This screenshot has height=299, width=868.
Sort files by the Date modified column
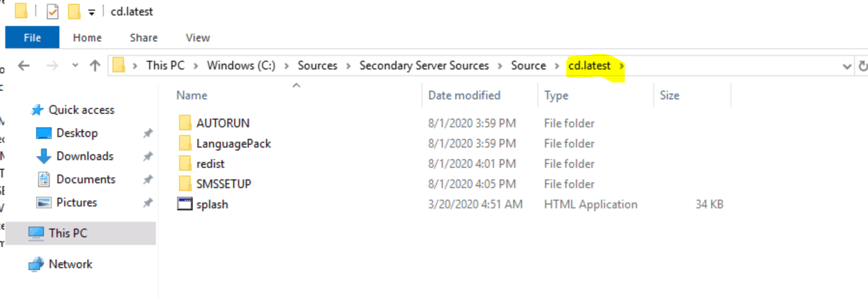click(464, 95)
